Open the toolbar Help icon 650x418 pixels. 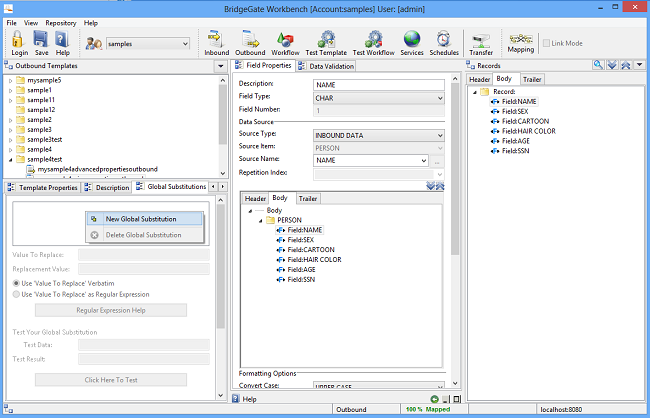[62, 39]
